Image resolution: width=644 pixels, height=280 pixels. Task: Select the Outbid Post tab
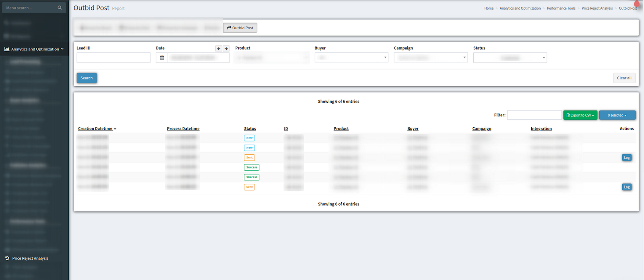click(x=240, y=28)
